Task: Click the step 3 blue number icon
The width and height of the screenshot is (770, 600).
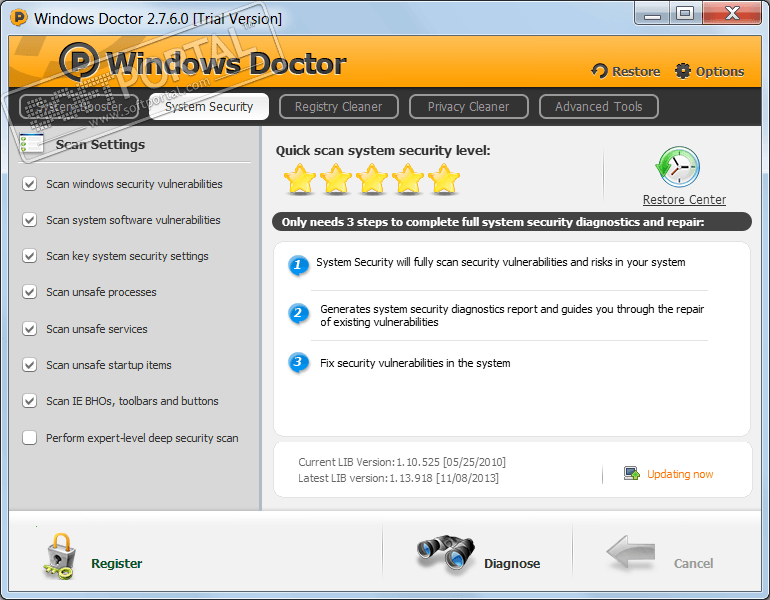Action: point(298,362)
